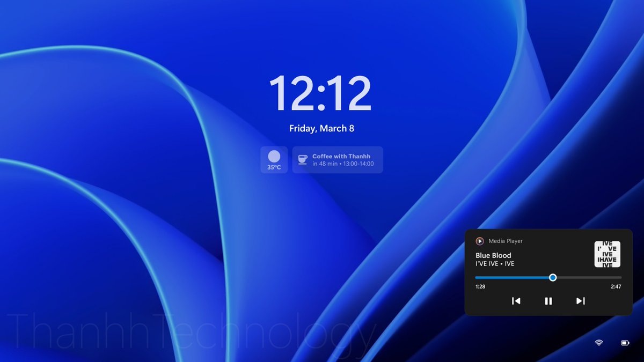Pause the Blue Blood track
This screenshot has height=362, width=644.
click(548, 301)
